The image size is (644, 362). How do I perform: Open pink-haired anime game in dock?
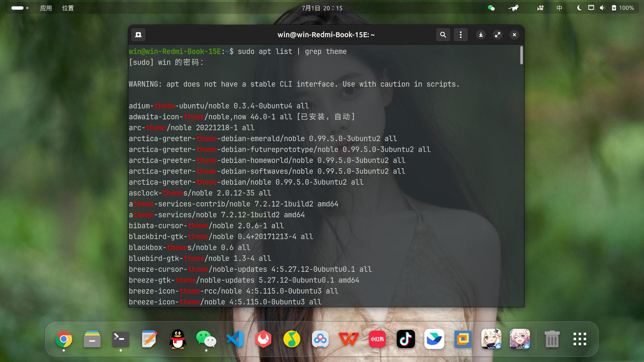coord(520,339)
